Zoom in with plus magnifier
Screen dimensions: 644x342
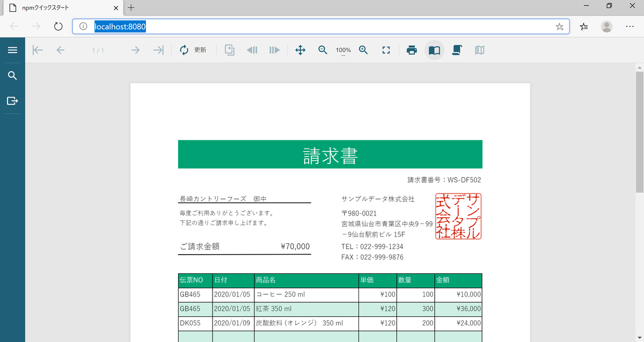coord(364,50)
